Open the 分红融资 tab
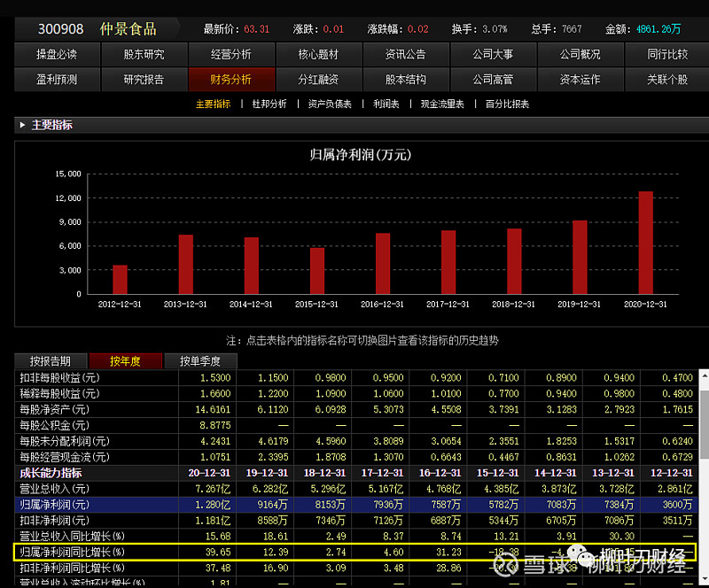This screenshot has width=709, height=588. click(319, 80)
